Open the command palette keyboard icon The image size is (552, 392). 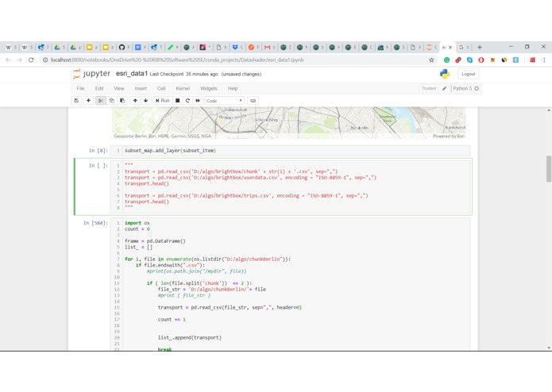(253, 101)
